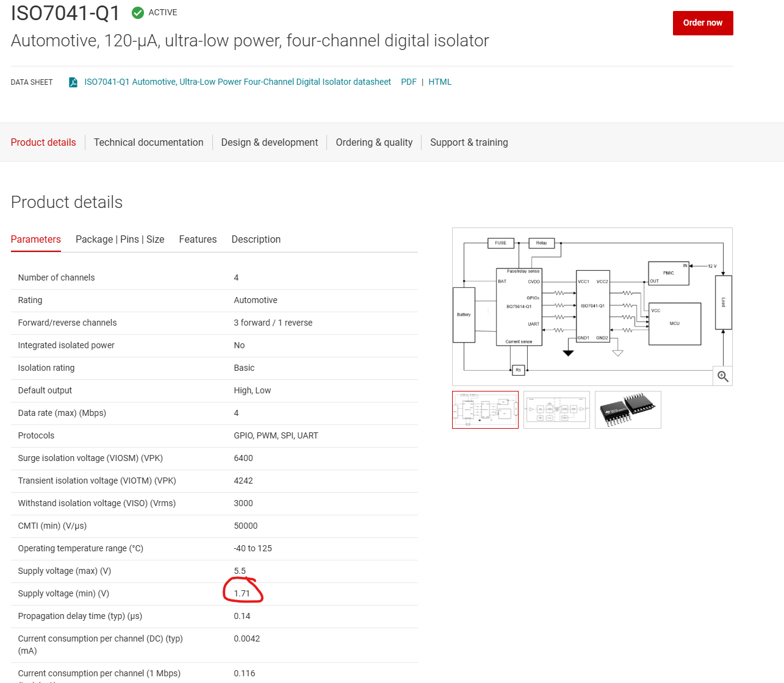Switch to Package | Pins | Size tab
This screenshot has width=784, height=683.
point(120,239)
